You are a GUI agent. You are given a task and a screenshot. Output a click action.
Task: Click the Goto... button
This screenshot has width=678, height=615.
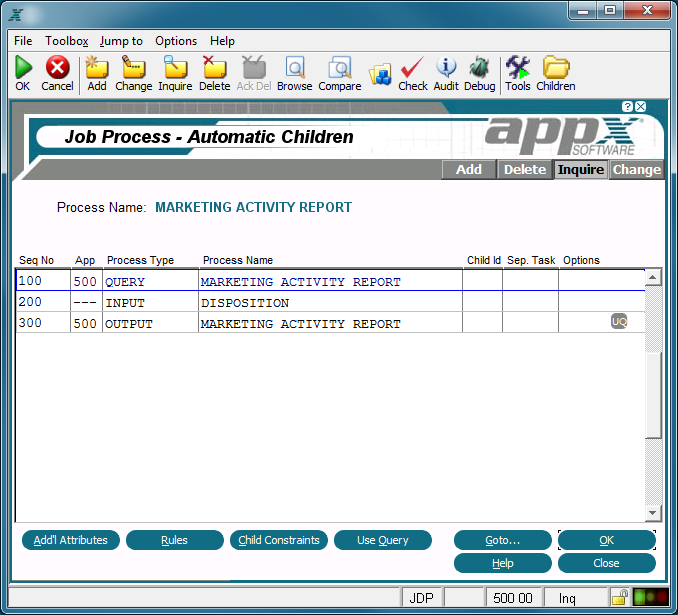click(x=502, y=540)
